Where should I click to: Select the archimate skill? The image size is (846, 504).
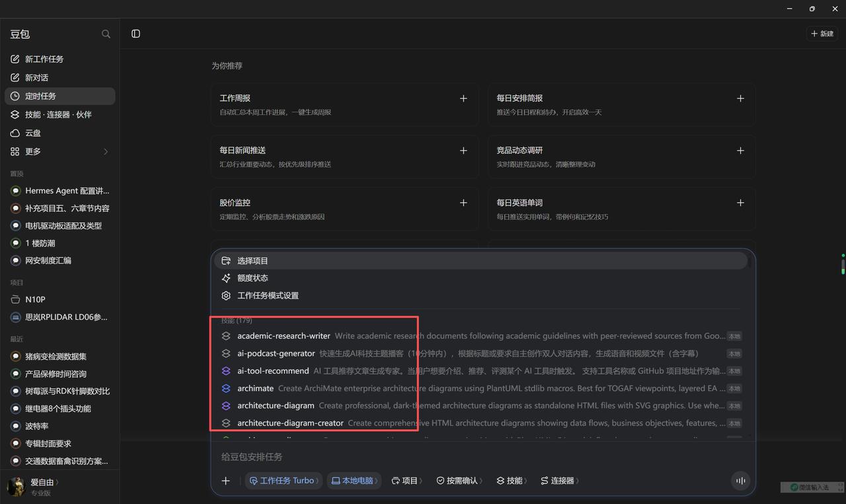click(x=481, y=388)
